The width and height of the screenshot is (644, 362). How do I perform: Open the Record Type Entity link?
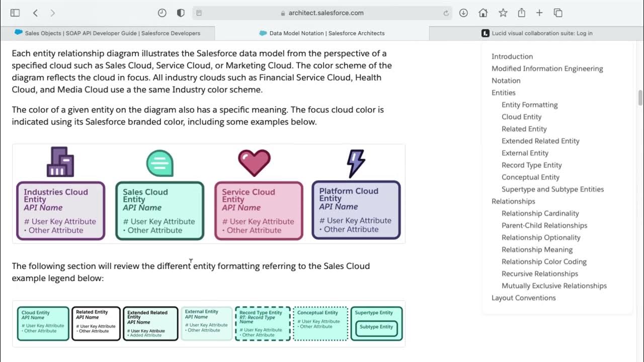532,165
